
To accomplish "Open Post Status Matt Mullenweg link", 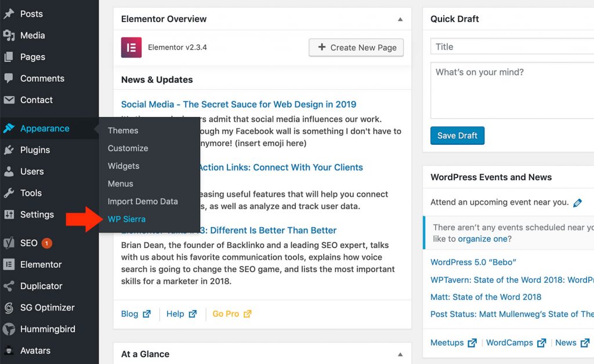I will coord(512,314).
